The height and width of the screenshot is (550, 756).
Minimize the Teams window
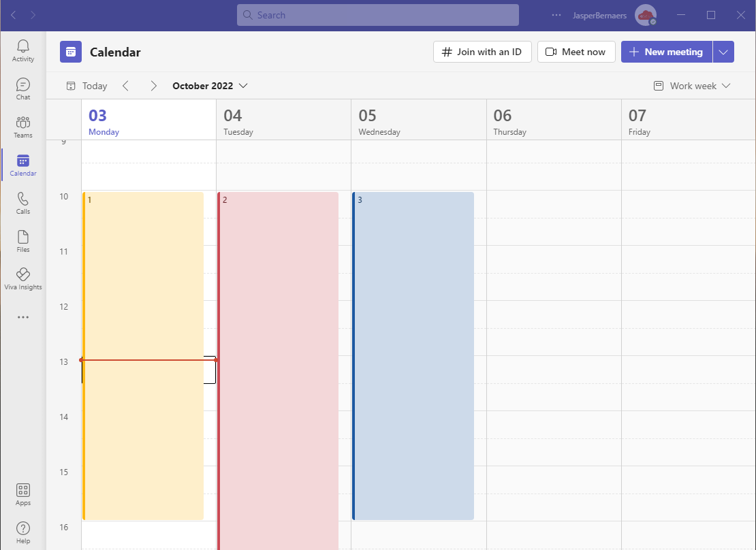[681, 15]
